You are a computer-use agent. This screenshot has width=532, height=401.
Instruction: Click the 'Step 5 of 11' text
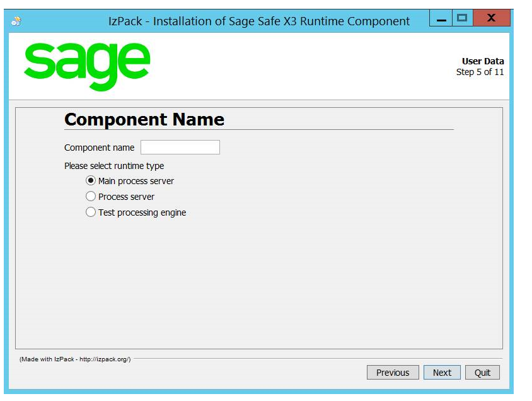(480, 72)
